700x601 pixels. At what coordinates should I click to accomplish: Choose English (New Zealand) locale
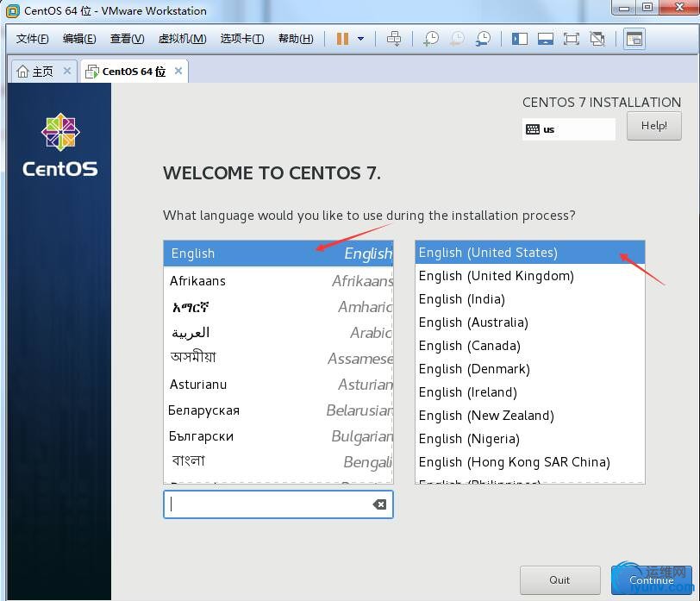tap(530, 416)
